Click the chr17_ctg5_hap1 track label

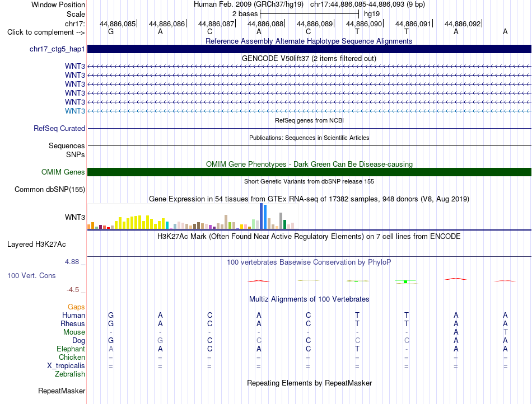click(x=57, y=49)
